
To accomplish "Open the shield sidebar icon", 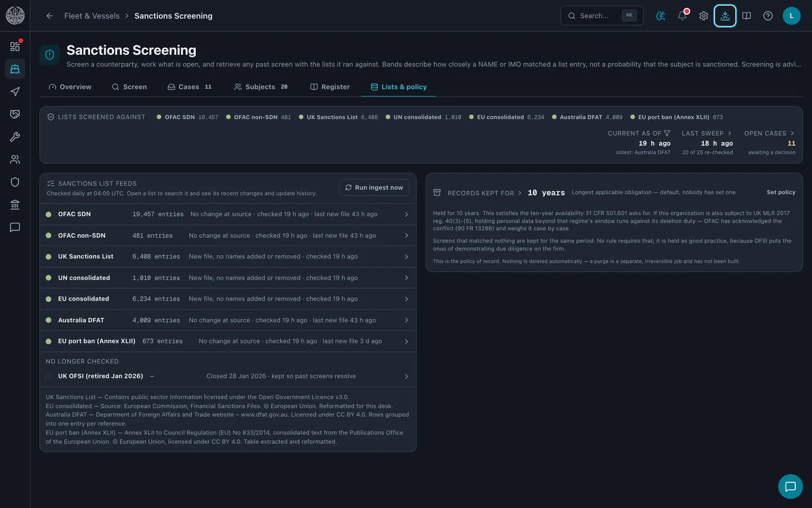I will [15, 182].
